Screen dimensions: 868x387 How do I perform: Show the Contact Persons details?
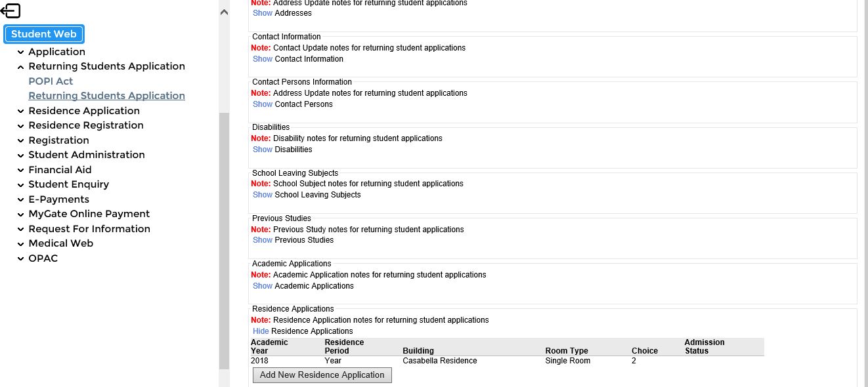(x=262, y=104)
